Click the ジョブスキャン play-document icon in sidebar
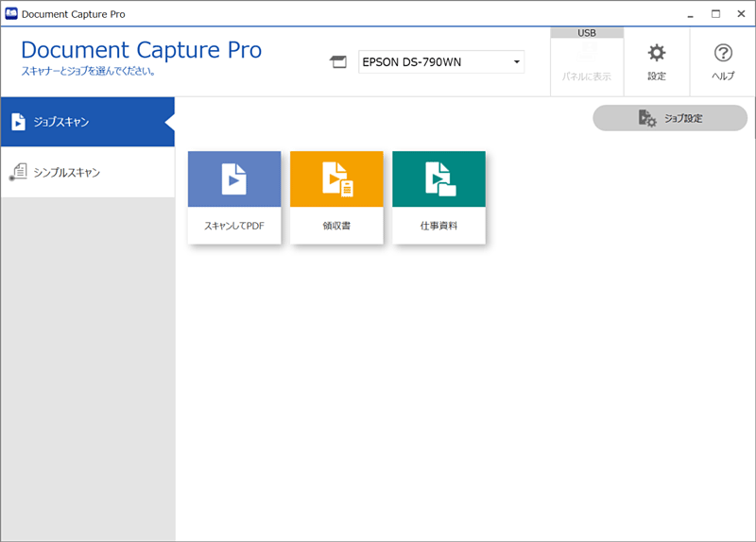Image resolution: width=756 pixels, height=542 pixels. pos(18,122)
